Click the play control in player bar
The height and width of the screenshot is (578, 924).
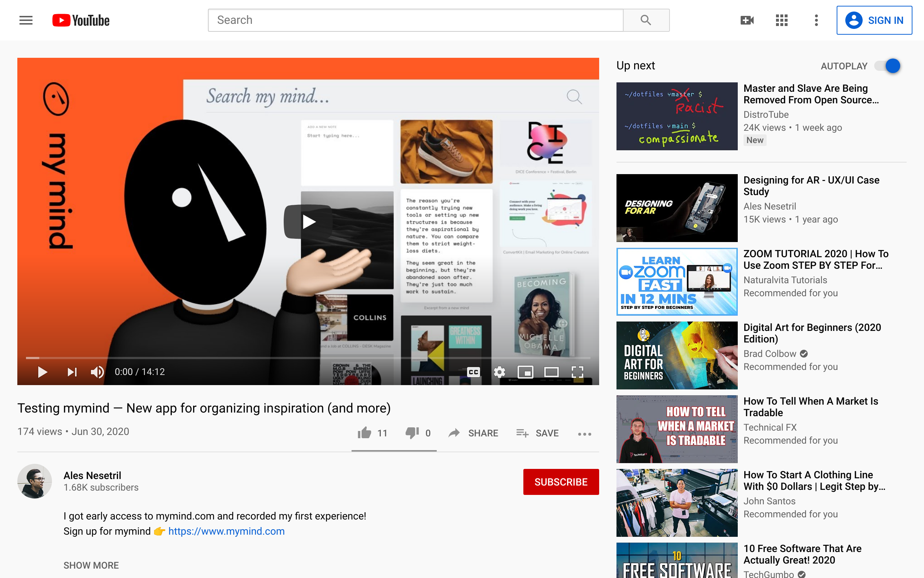42,372
